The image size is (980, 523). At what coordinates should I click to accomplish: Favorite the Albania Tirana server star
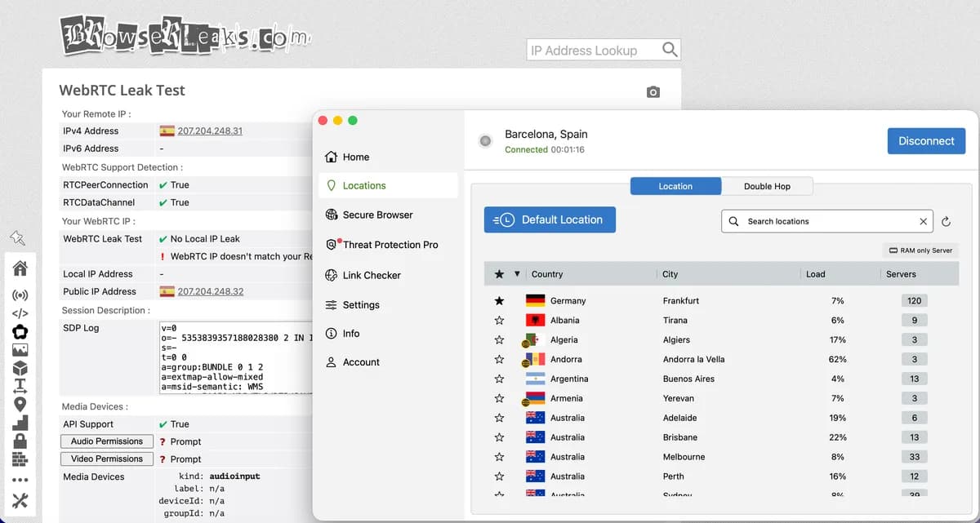coord(499,321)
